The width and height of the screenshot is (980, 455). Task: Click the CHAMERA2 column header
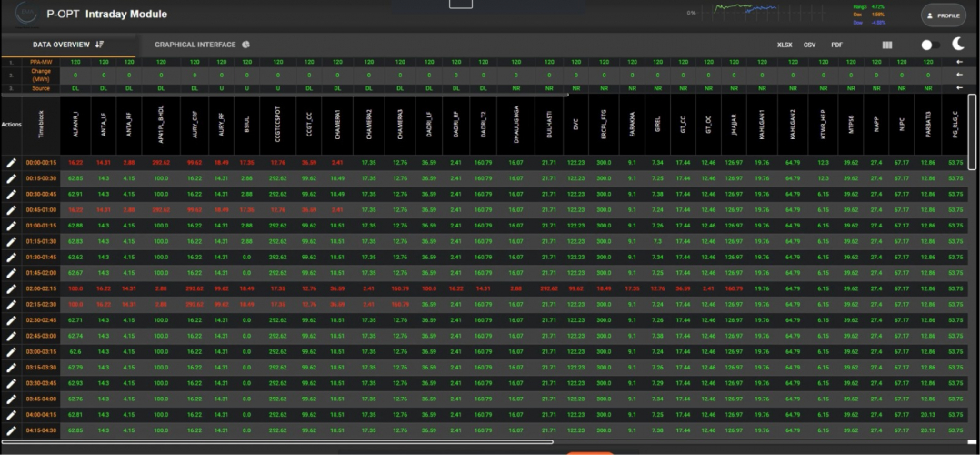[369, 125]
